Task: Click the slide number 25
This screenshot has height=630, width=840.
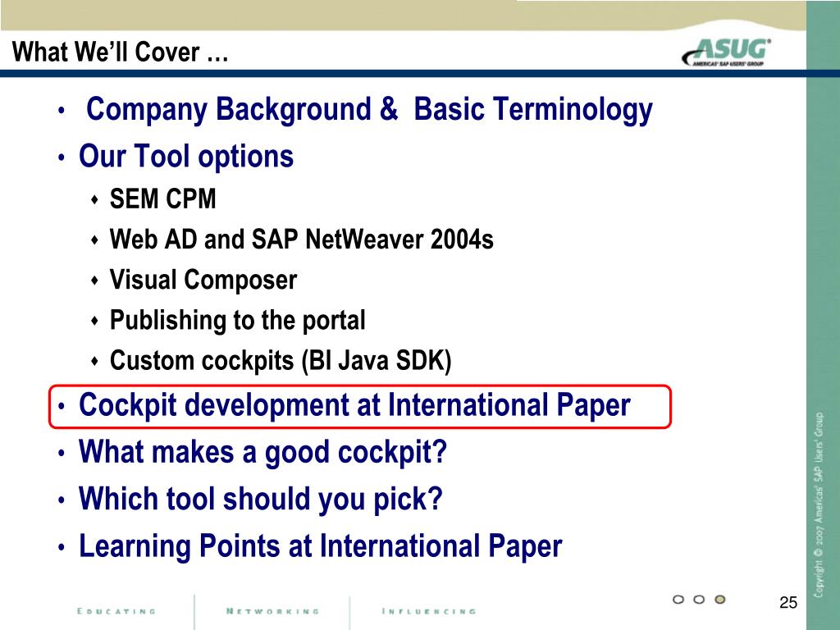Action: [788, 603]
